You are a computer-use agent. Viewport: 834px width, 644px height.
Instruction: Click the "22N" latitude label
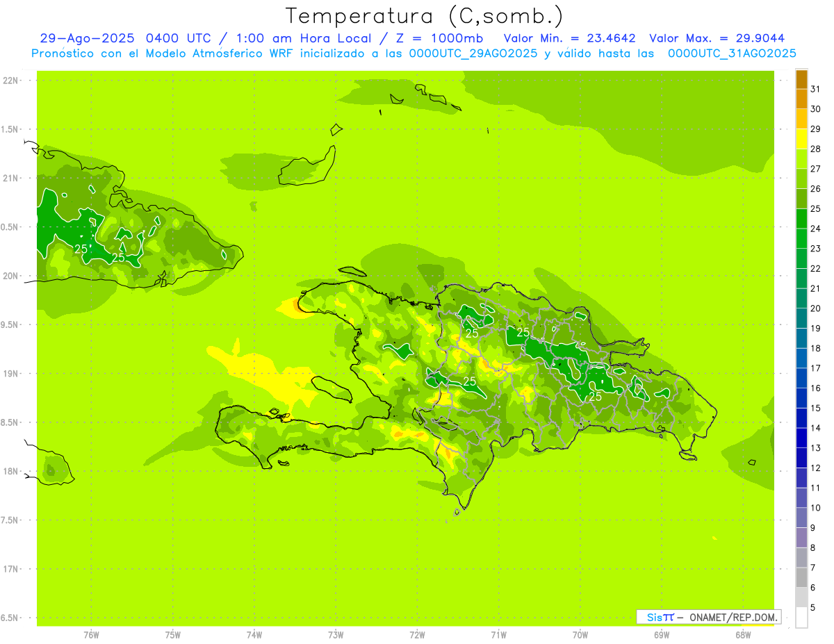(x=11, y=81)
